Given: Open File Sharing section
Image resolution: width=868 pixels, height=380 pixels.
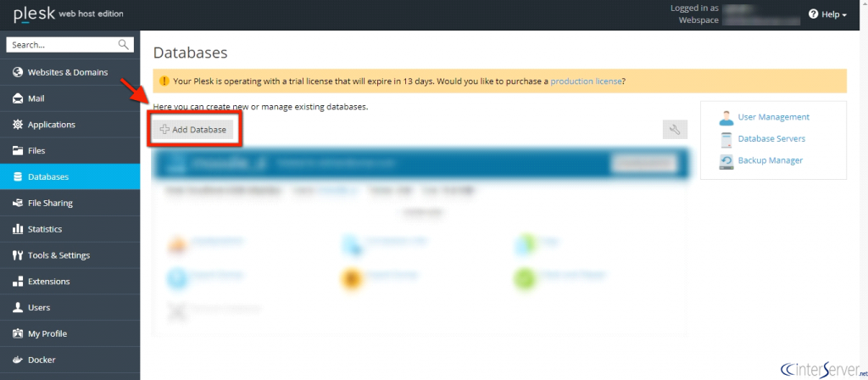Looking at the screenshot, I should [70, 203].
